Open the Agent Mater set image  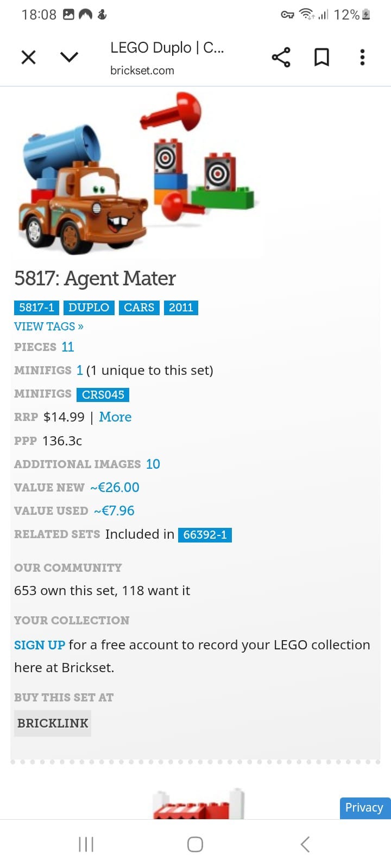136,174
